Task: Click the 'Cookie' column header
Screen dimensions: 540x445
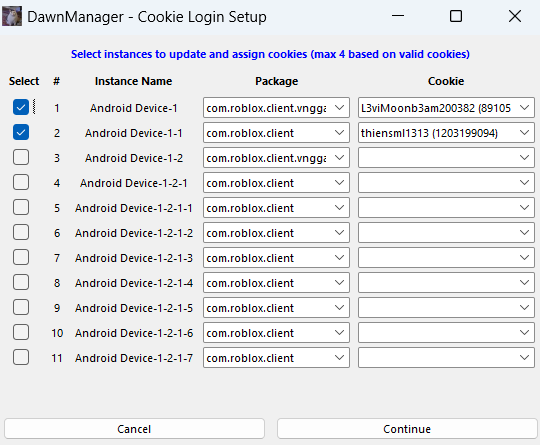Action: pyautogui.click(x=446, y=81)
